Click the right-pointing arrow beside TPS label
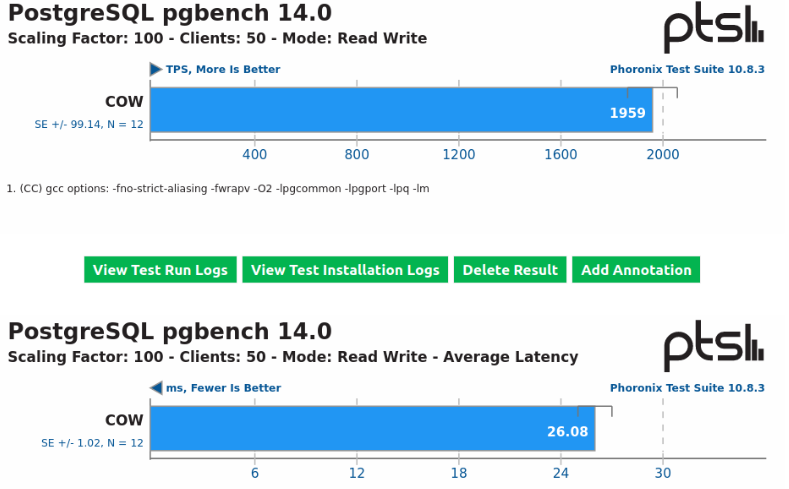This screenshot has width=789, height=489. 155,69
